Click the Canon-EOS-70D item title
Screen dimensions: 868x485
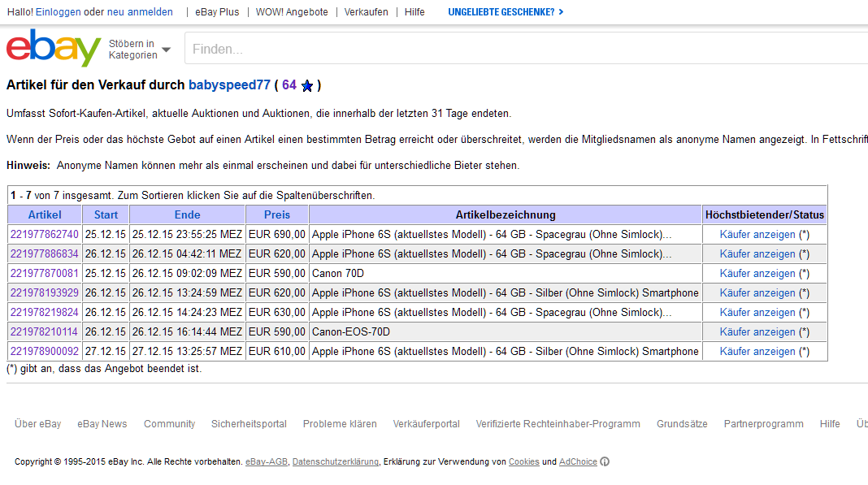[351, 331]
